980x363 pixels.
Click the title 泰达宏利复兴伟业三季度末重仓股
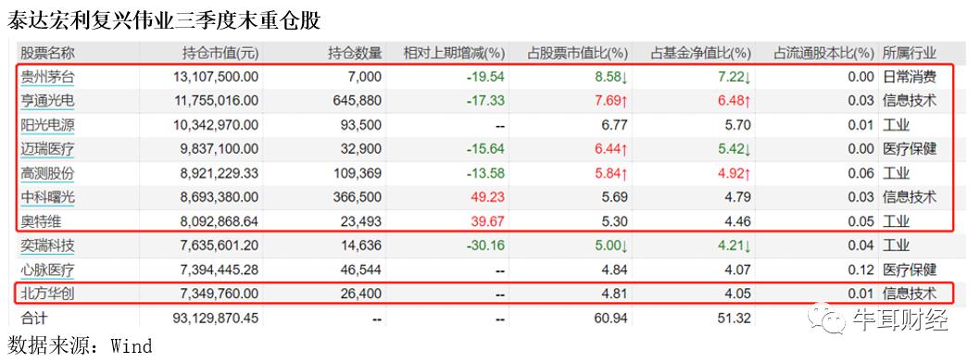click(x=164, y=20)
